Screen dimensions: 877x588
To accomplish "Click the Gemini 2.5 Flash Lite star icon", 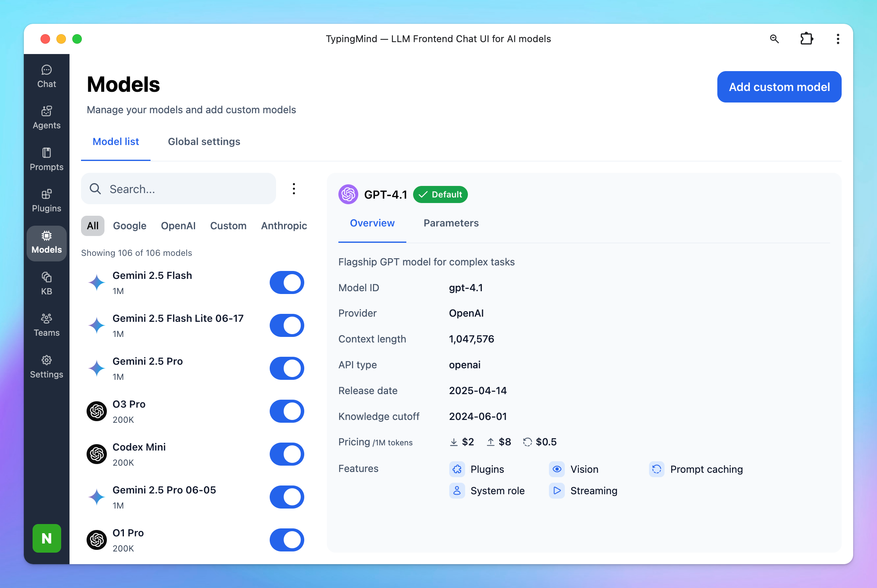I will tap(97, 325).
